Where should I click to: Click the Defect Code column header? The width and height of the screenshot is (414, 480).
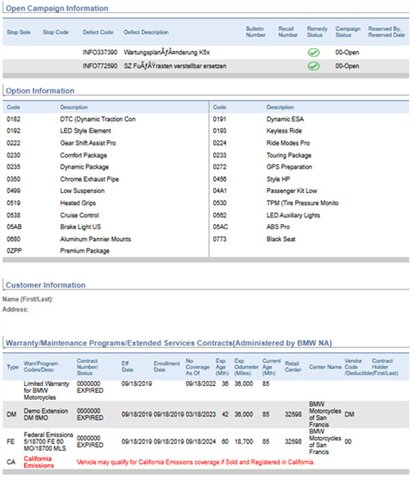(98, 32)
